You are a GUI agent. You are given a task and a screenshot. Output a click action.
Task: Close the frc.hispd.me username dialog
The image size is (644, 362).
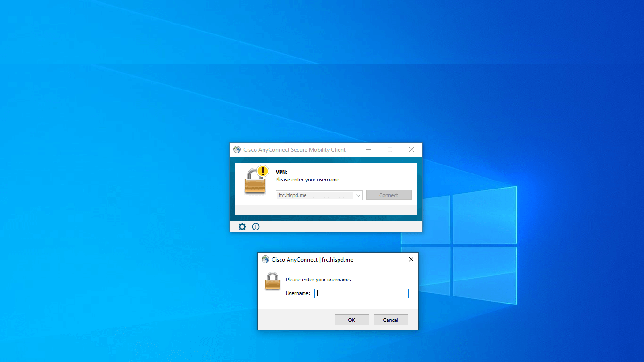(x=411, y=260)
